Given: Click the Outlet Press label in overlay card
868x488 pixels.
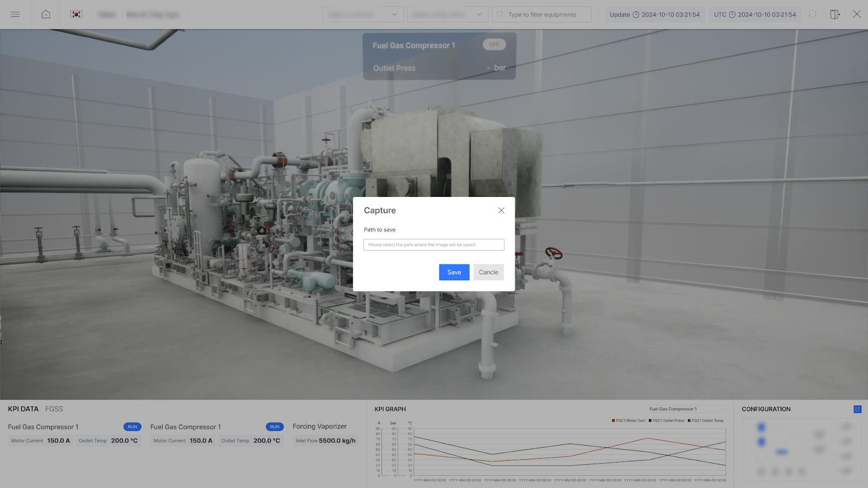Looking at the screenshot, I should point(394,68).
